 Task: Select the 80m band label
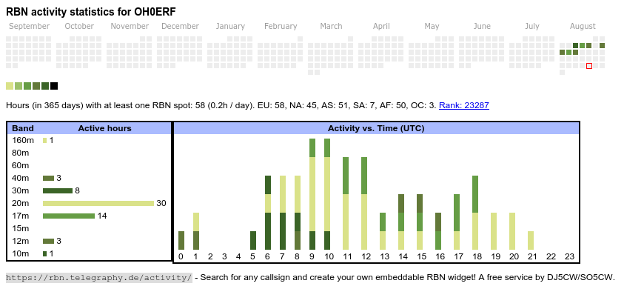tap(21, 153)
